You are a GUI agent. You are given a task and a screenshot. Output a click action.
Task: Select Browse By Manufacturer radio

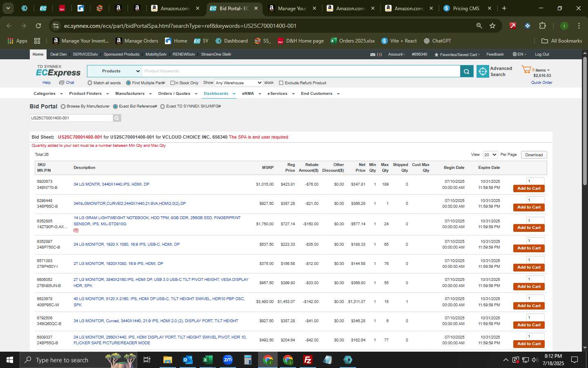pyautogui.click(x=63, y=106)
